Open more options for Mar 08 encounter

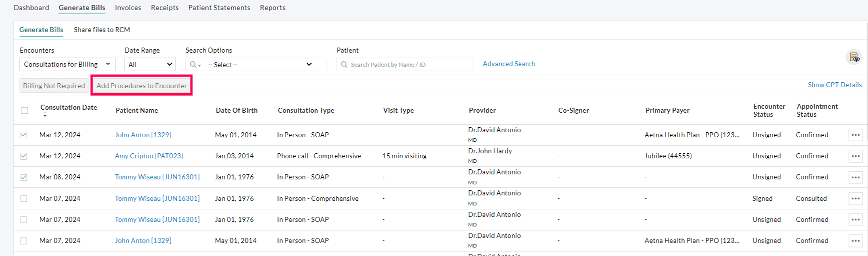click(855, 177)
